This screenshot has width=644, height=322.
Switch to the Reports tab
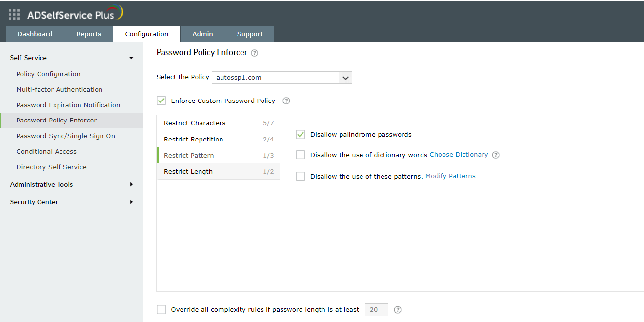click(88, 34)
